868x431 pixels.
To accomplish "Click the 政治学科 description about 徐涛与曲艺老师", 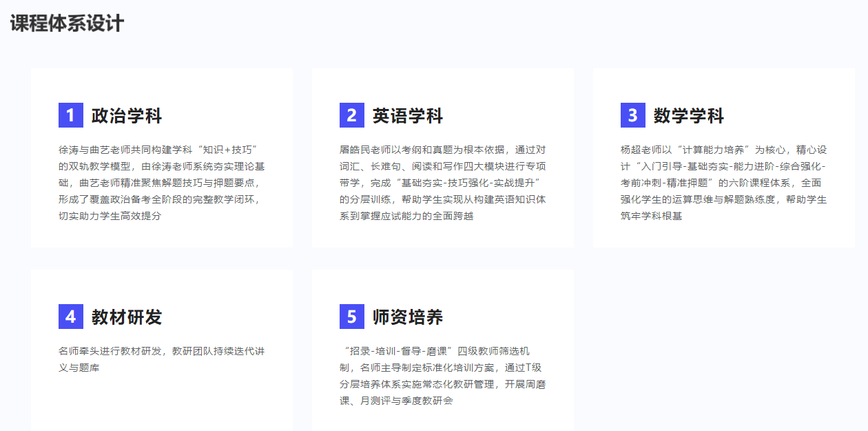I will 161,183.
